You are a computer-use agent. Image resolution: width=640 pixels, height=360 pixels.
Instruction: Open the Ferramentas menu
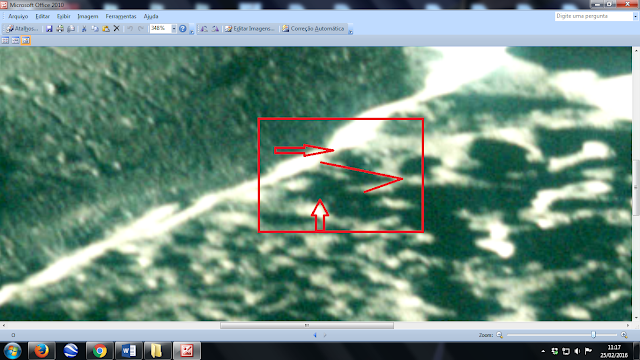121,16
